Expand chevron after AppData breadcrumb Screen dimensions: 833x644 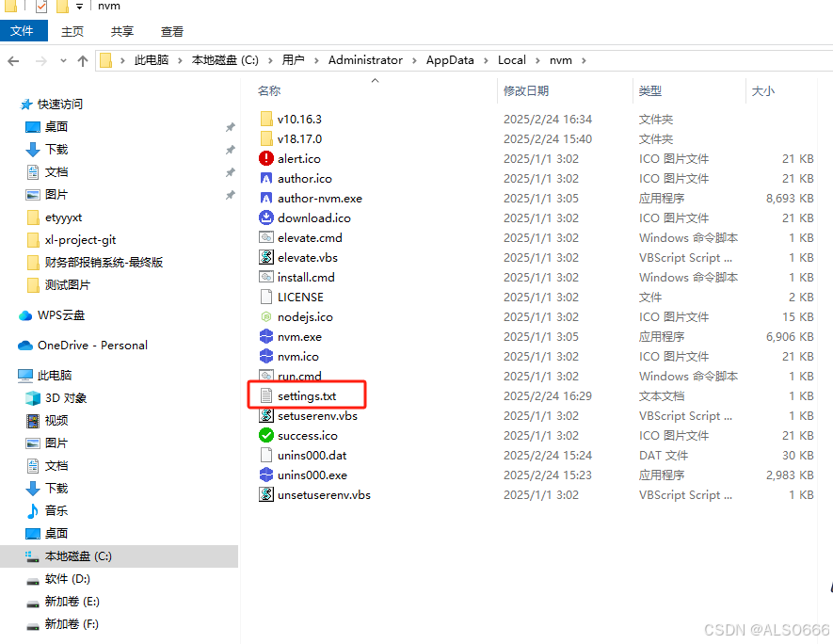(x=486, y=60)
